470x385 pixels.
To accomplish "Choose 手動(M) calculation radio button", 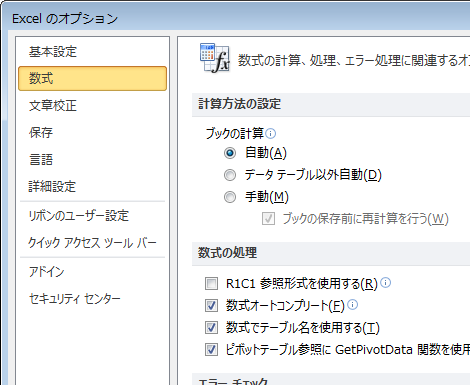I will pos(230,197).
